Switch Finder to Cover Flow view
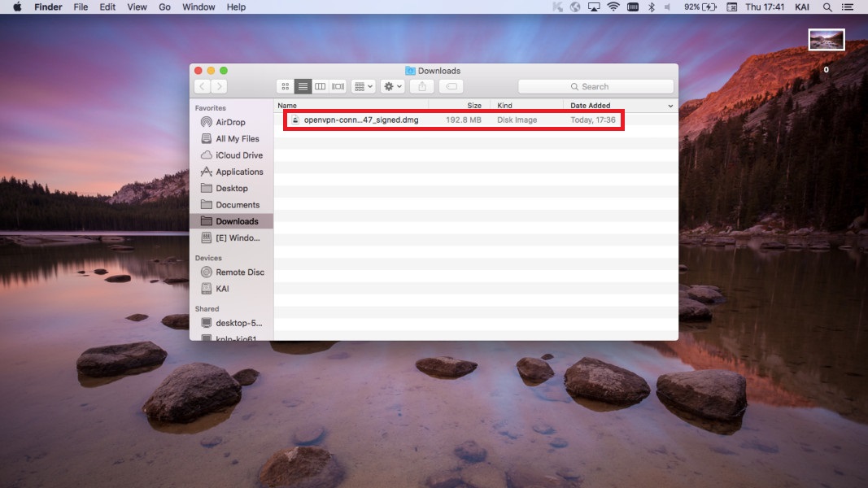Image resolution: width=868 pixels, height=488 pixels. pos(338,86)
